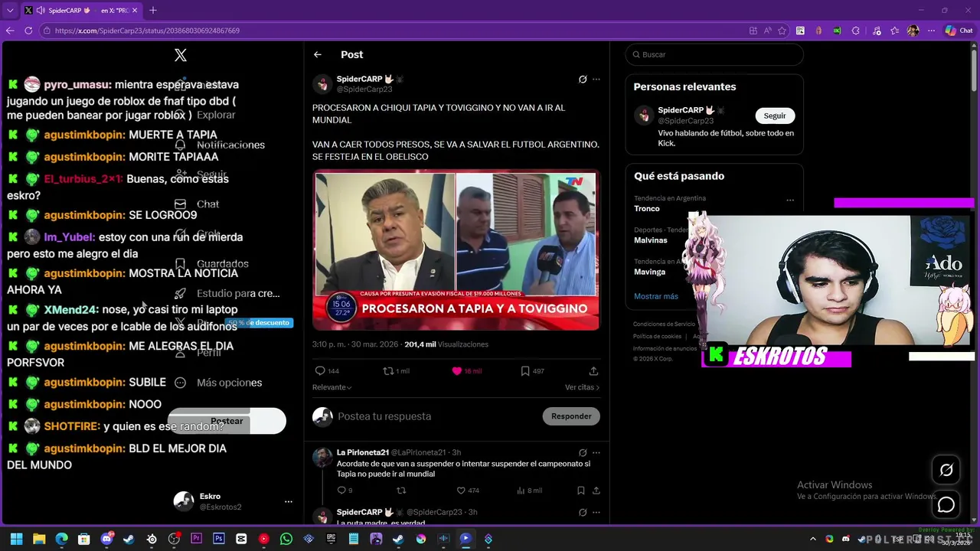This screenshot has width=980, height=551.
Task: Open a new browser tab
Action: pyautogui.click(x=152, y=11)
